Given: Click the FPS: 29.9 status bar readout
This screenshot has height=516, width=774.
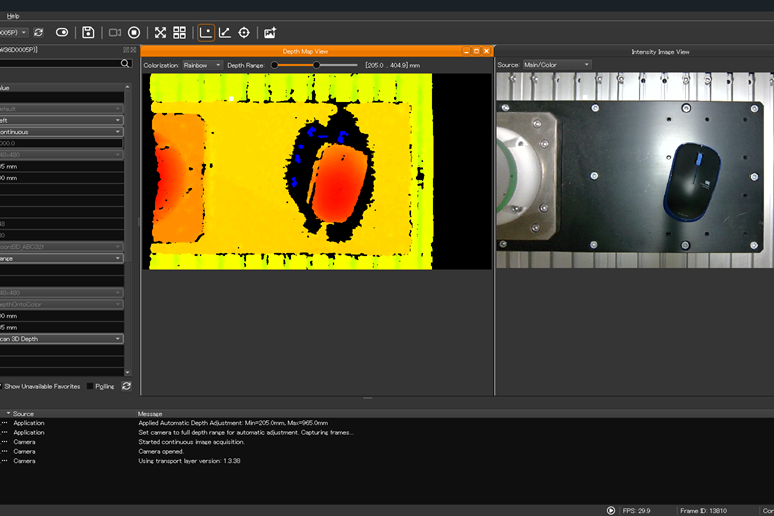Looking at the screenshot, I should coord(636,511).
